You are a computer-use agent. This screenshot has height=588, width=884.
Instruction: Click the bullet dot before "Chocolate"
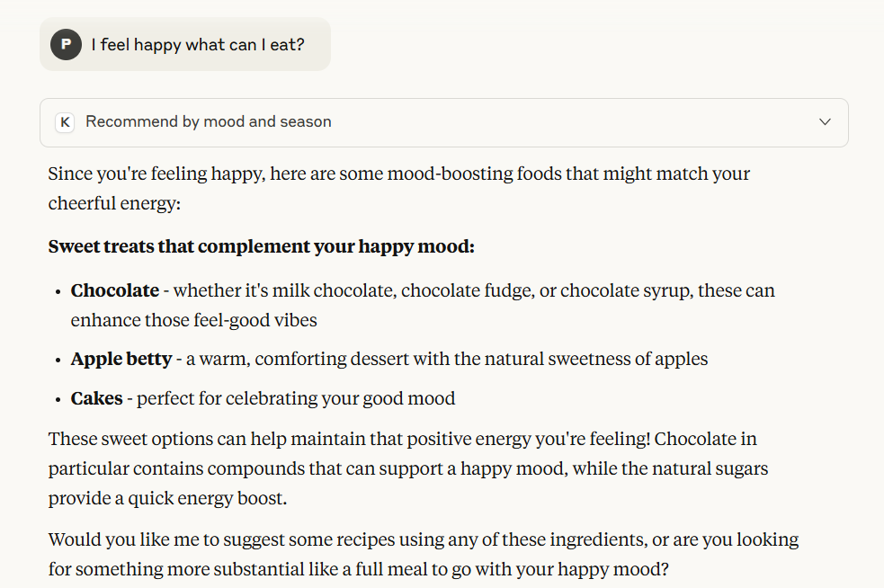58,291
